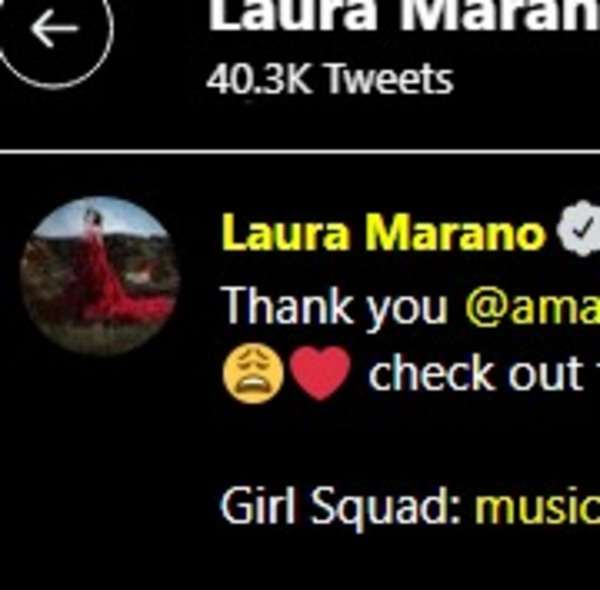Click the 40.3K Tweets count label
Viewport: 600px width, 590px height.
(330, 80)
